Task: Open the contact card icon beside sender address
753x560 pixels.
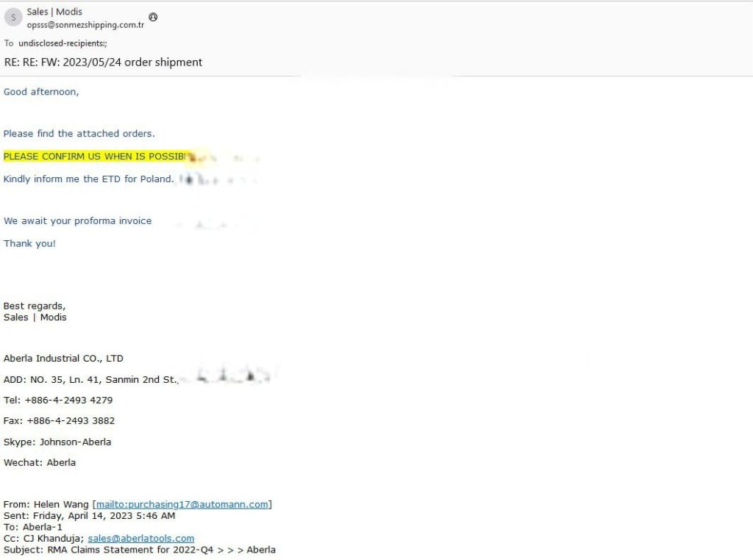Action: tap(153, 17)
